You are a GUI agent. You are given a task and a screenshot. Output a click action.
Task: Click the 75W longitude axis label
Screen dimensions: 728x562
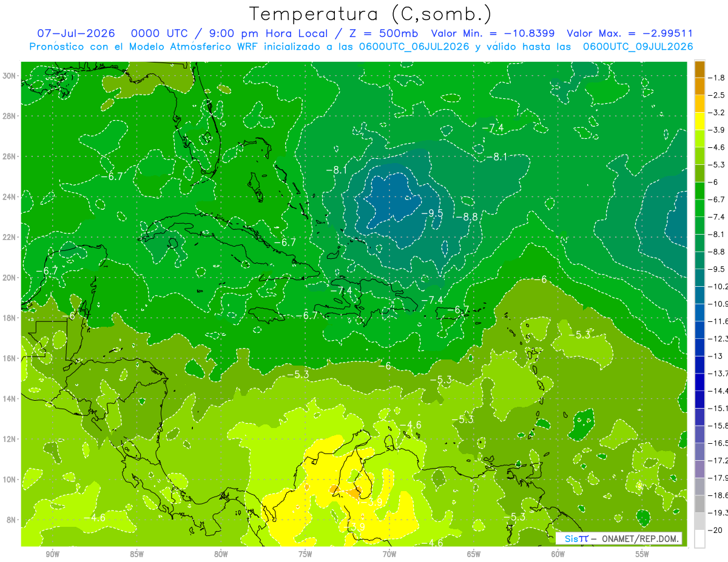click(x=305, y=554)
